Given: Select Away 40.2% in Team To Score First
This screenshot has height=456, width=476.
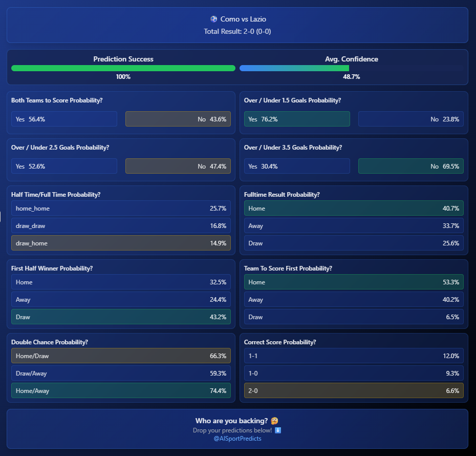Looking at the screenshot, I should [x=354, y=300].
